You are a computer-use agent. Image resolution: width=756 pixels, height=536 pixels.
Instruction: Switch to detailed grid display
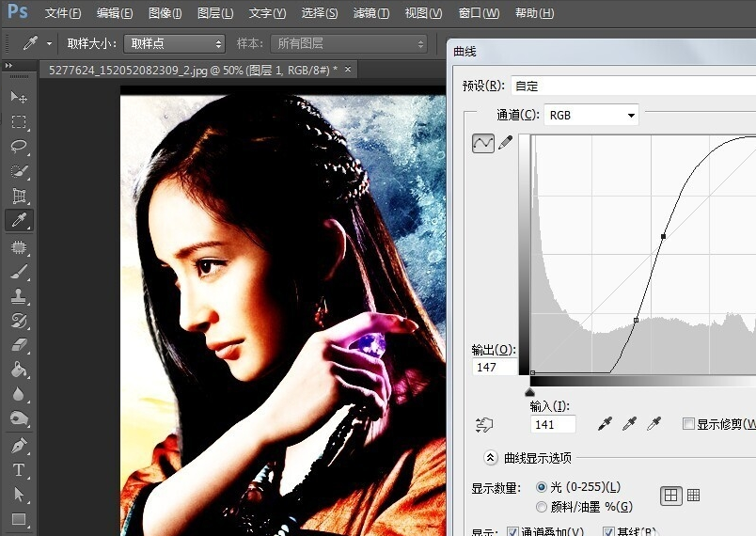[x=693, y=495]
